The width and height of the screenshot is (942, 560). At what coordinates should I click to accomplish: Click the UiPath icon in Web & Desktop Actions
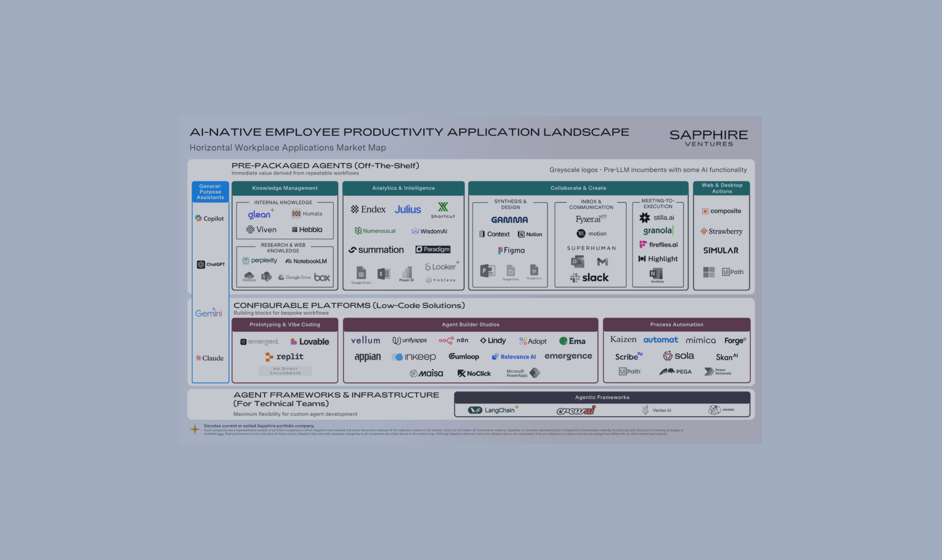[732, 271]
